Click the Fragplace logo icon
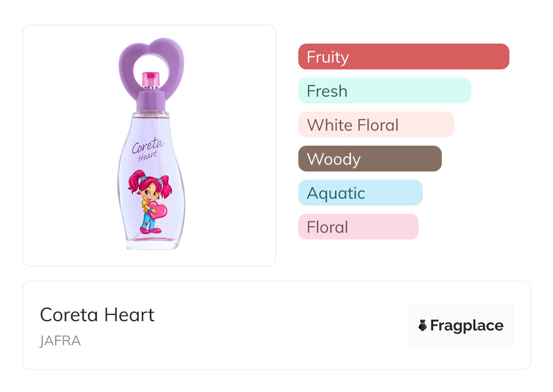 click(x=423, y=325)
